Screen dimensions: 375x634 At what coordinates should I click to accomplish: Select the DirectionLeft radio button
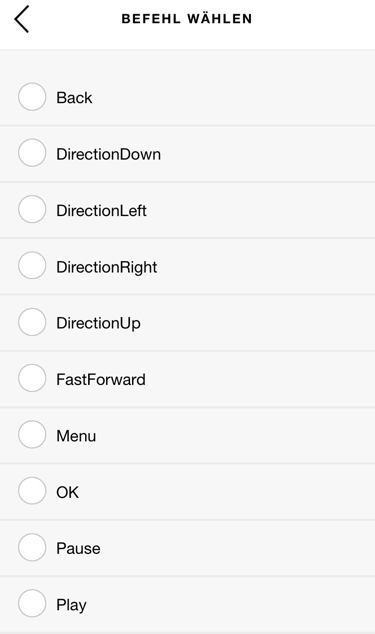click(32, 209)
